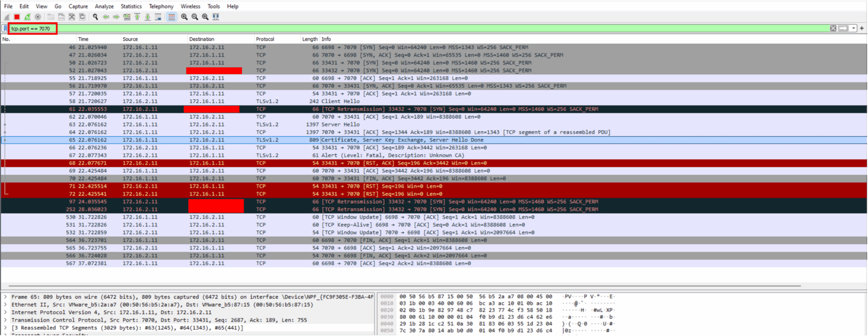Open capture options gear icon
This screenshot has width=868, height=336.
38,17
